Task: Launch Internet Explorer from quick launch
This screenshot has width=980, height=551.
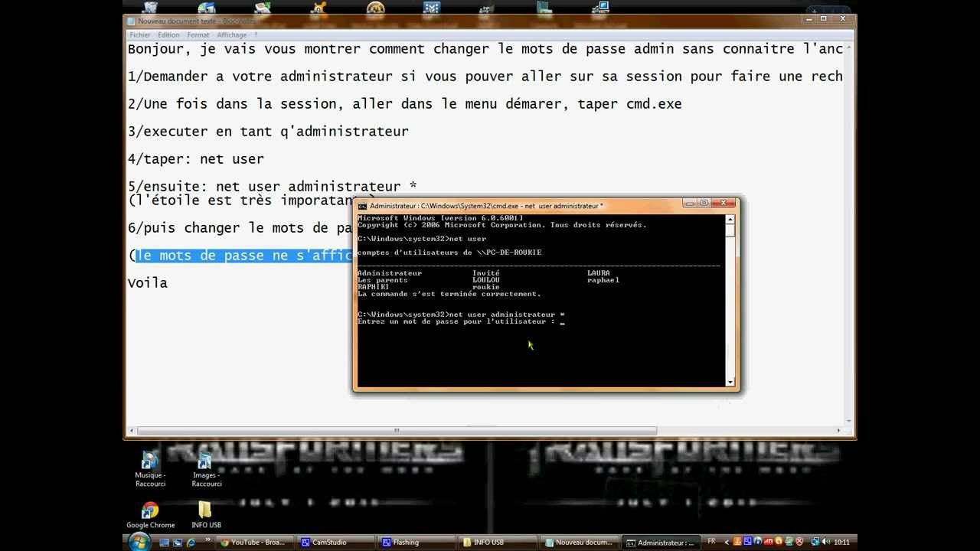Action: (190, 543)
